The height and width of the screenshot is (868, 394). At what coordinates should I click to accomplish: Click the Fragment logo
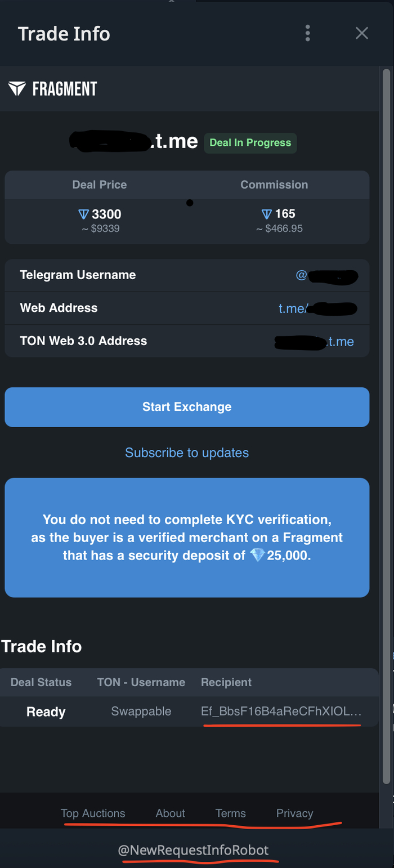[x=52, y=88]
